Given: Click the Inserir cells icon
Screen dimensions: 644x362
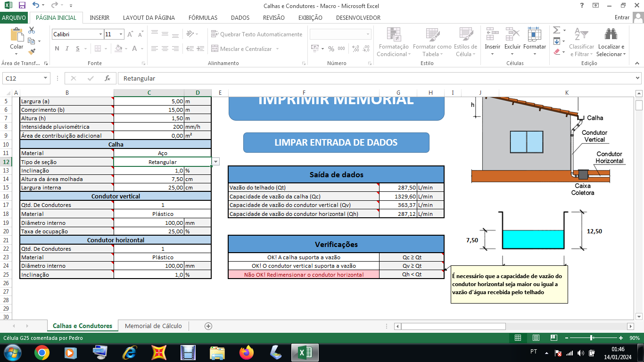Looking at the screenshot, I should pyautogui.click(x=492, y=35).
